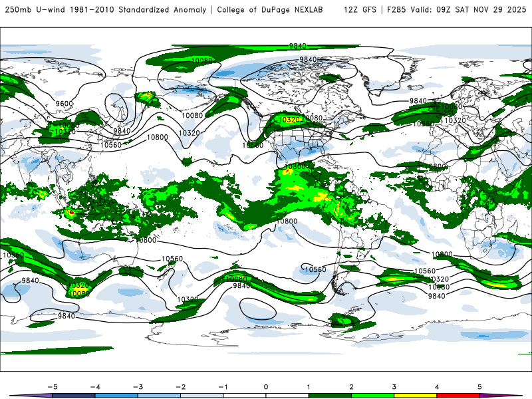532x399 pixels.
Task: Click the '5' colorbar tick label
Action: pos(479,387)
